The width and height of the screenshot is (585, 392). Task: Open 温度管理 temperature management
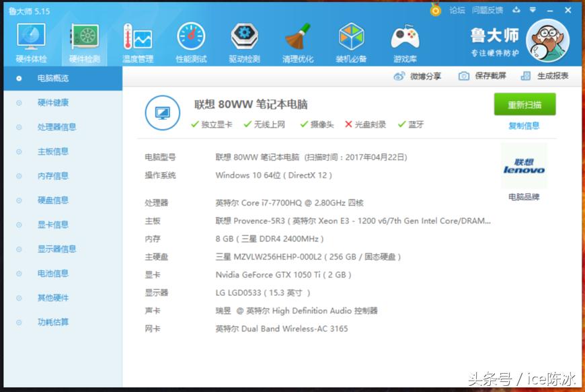136,40
